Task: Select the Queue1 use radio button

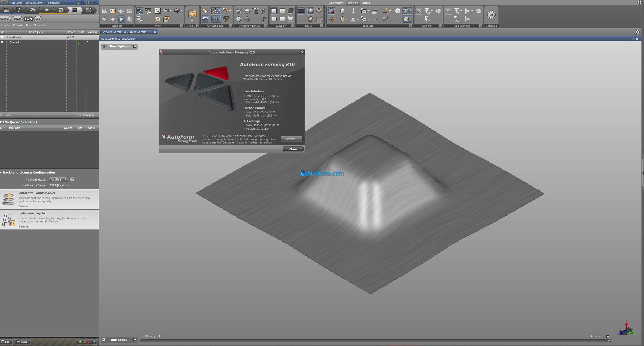Action: tap(2, 42)
